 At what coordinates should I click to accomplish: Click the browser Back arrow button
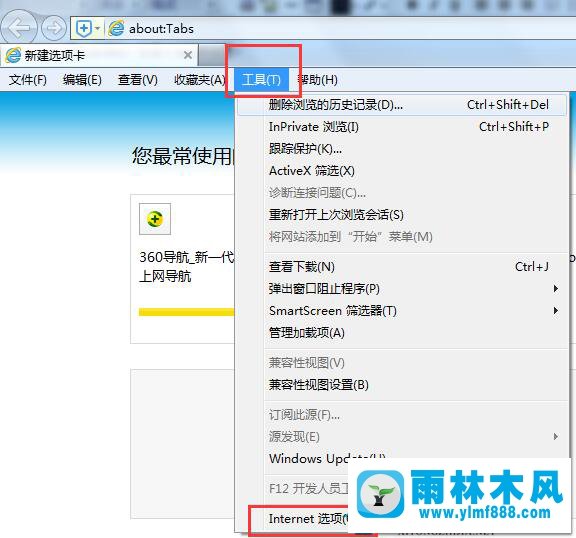pyautogui.click(x=18, y=28)
